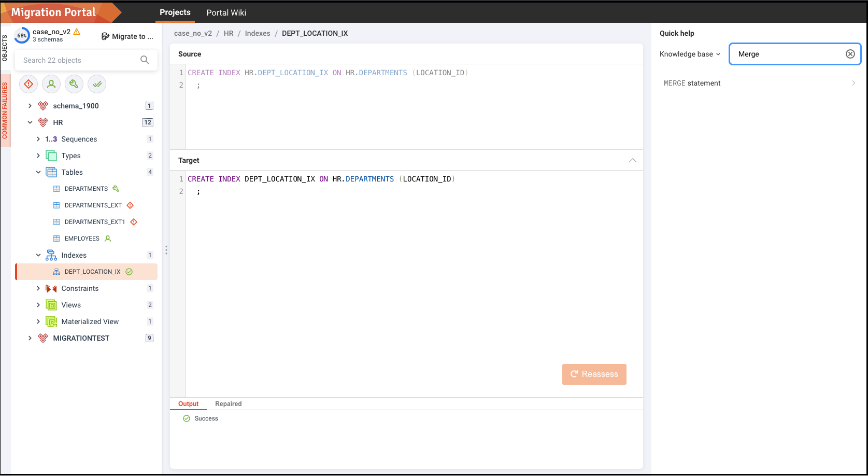Filter objects by failed status icon
The image size is (868, 476).
point(29,84)
